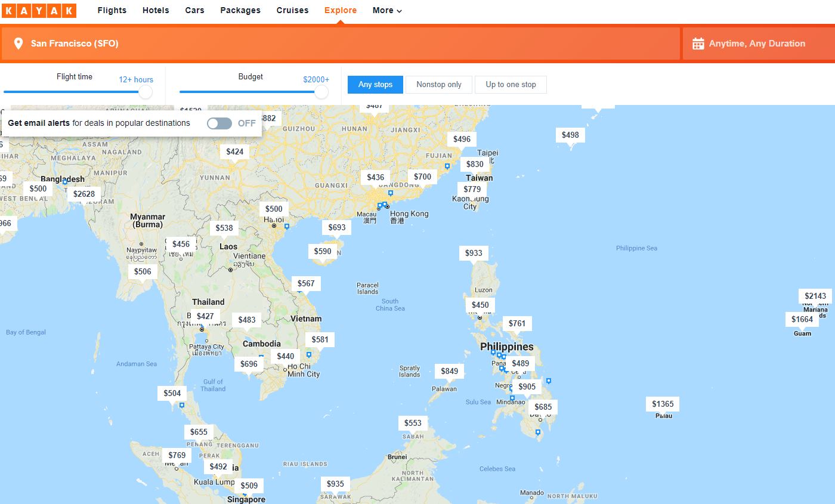Select the Up to one stop filter
The image size is (835, 504).
(x=511, y=85)
